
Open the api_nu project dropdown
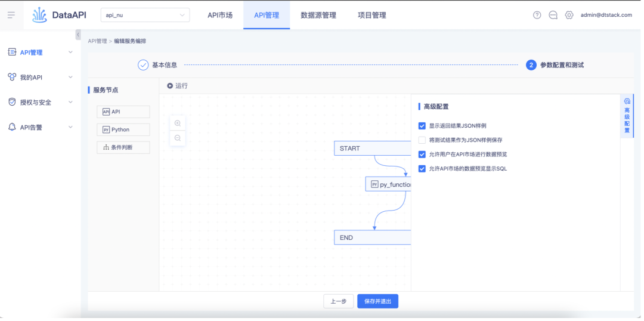coord(145,15)
